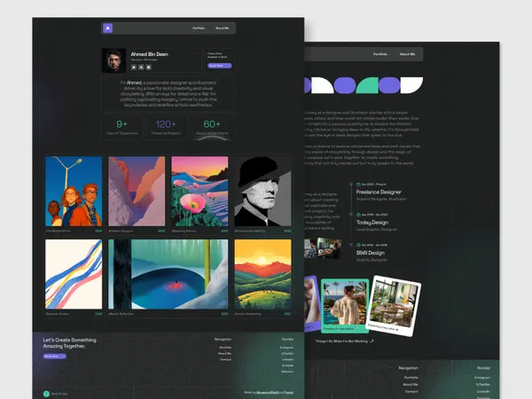The height and width of the screenshot is (399, 532).
Task: Open Instagram in the back page footer socials
Action: tap(482, 378)
